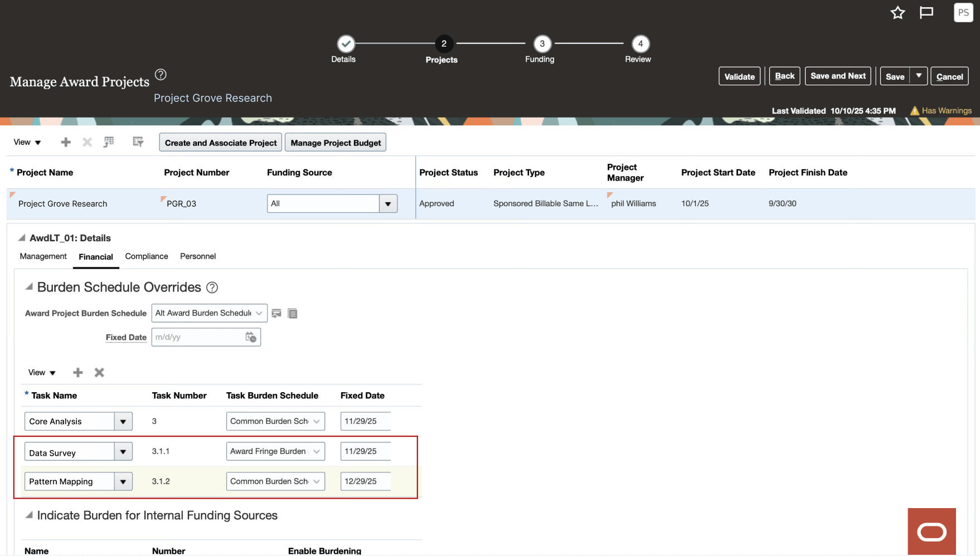Detach the projects table
Image resolution: width=980 pixels, height=556 pixels.
pyautogui.click(x=109, y=142)
